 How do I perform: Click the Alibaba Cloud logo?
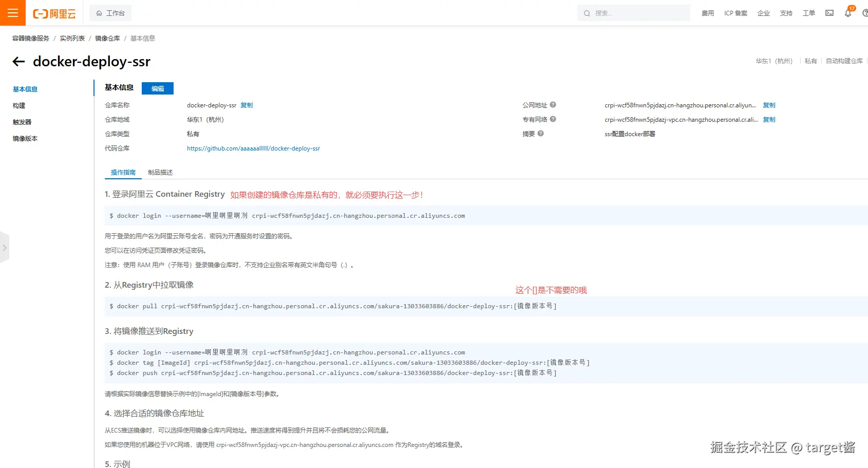pos(54,13)
